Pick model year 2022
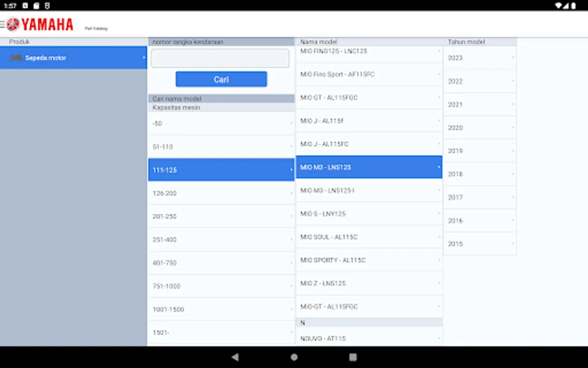The height and width of the screenshot is (368, 588). 480,81
